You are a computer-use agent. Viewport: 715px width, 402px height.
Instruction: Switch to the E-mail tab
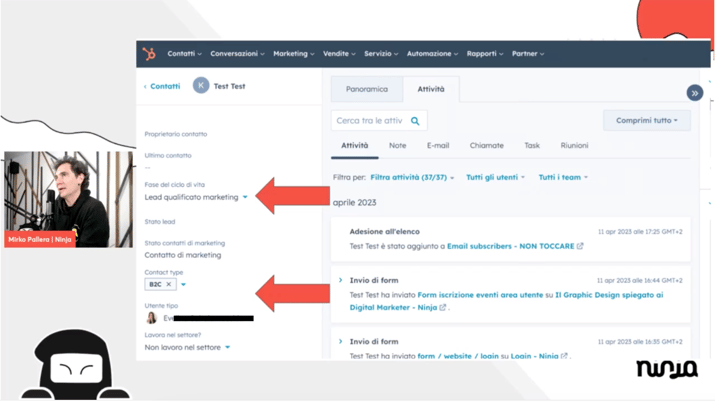438,146
